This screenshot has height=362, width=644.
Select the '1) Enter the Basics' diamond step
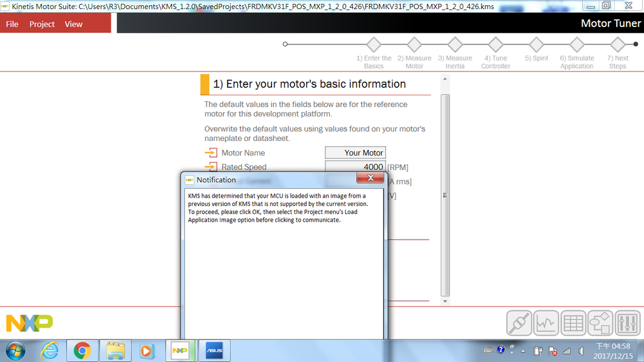[374, 44]
